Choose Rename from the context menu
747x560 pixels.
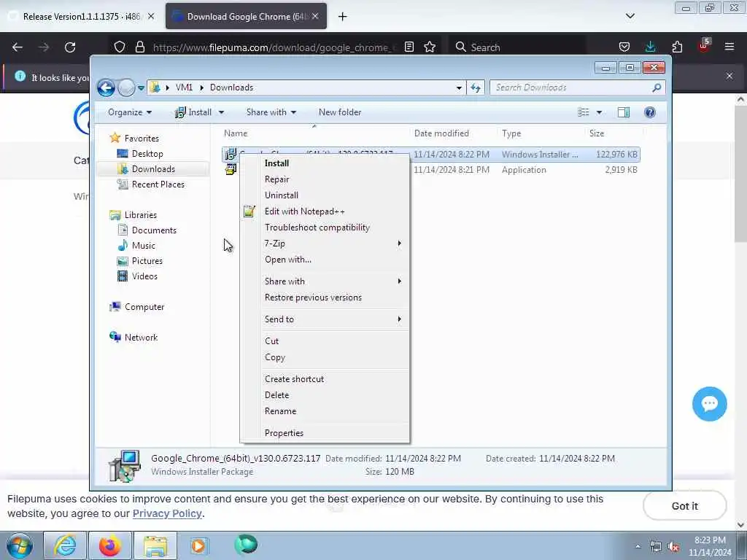[x=325, y=411]
